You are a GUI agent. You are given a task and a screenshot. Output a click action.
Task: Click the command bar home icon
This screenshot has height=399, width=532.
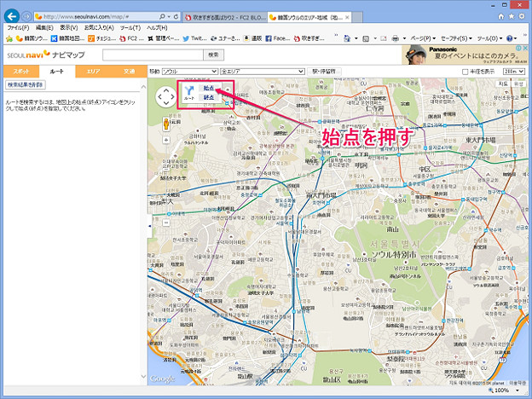coord(347,38)
